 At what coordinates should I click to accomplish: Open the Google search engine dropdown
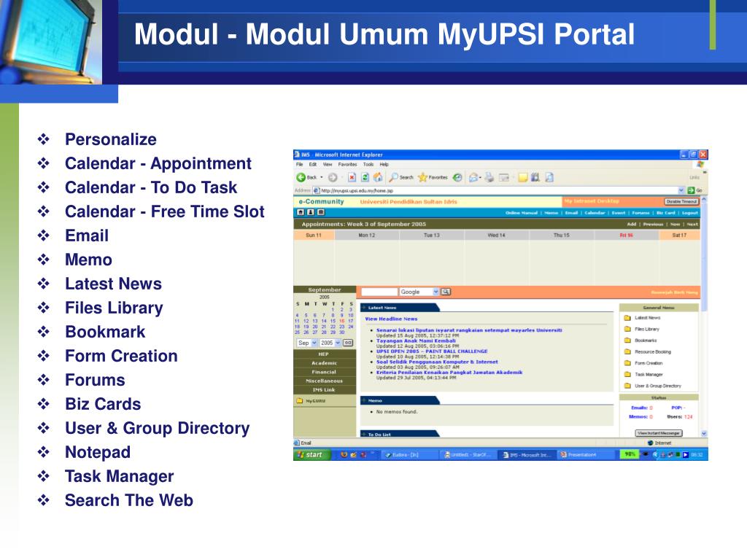(x=436, y=292)
